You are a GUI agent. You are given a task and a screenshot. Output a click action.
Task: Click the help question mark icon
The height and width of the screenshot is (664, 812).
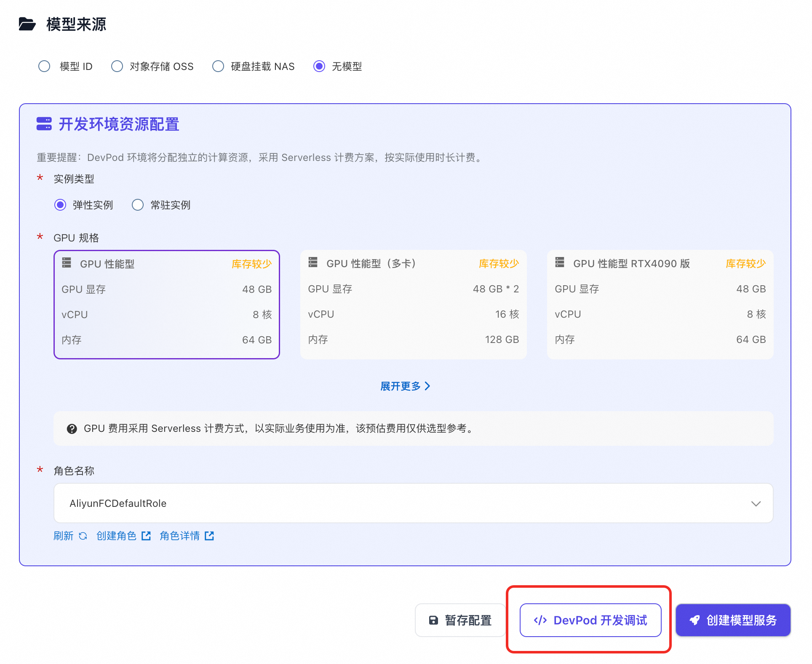(72, 429)
